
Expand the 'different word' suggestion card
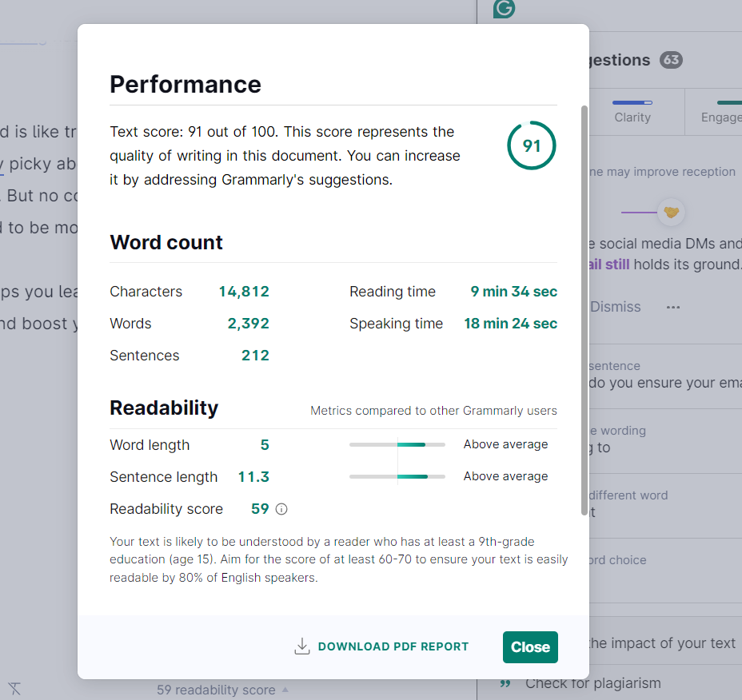click(664, 504)
